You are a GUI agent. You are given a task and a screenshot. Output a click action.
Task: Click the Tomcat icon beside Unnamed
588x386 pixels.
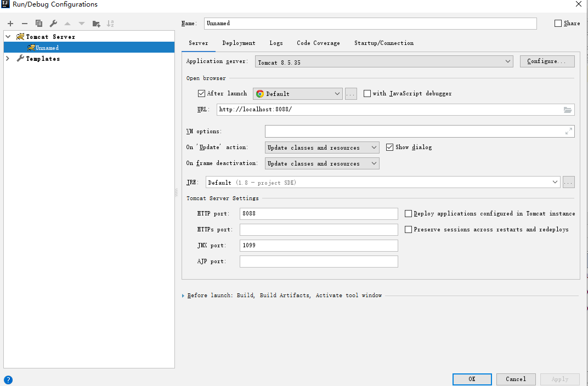[x=31, y=48]
